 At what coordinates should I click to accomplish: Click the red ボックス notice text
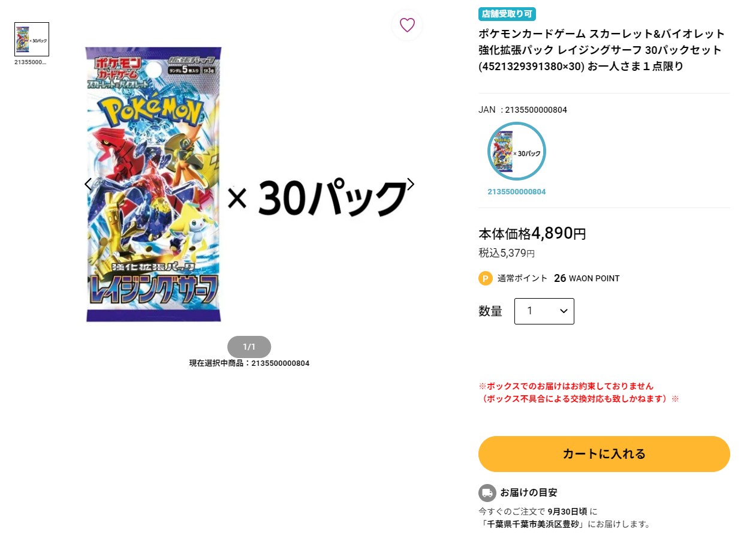pos(579,392)
